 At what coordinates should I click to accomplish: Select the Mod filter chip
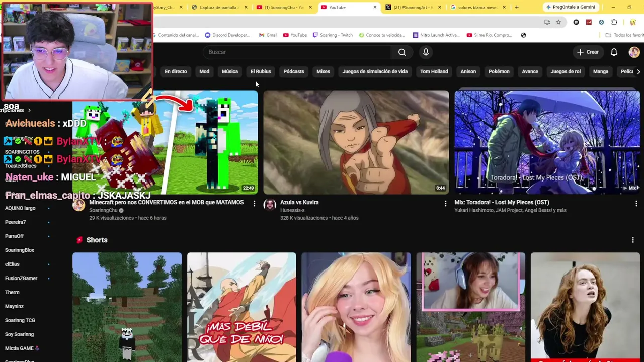coord(204,71)
